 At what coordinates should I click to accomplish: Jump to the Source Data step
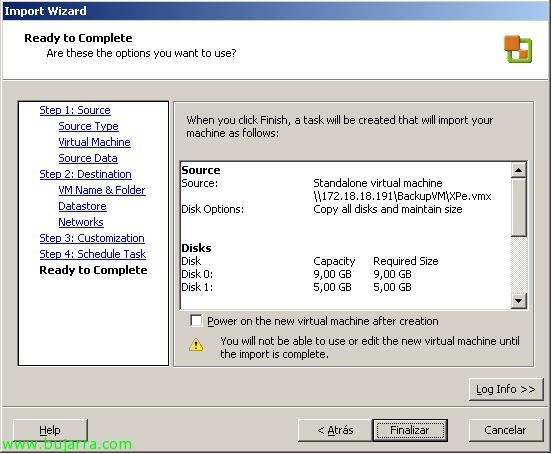(x=88, y=158)
